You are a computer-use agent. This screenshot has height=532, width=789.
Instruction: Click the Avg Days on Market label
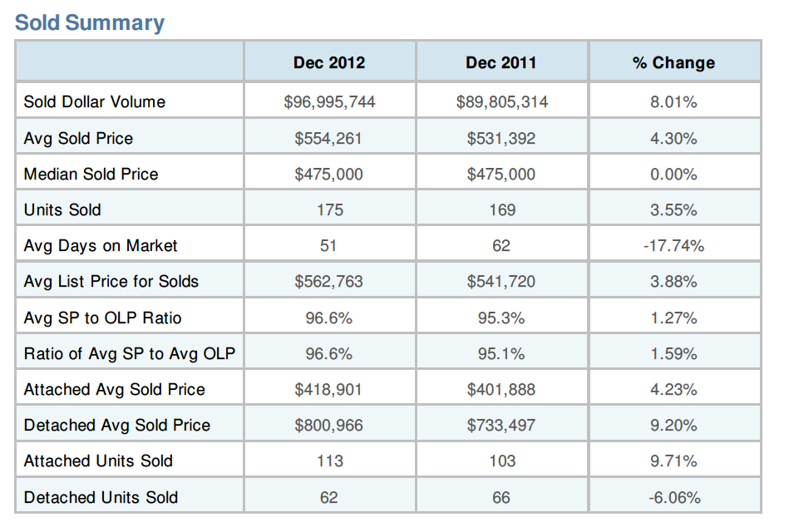coord(101,246)
